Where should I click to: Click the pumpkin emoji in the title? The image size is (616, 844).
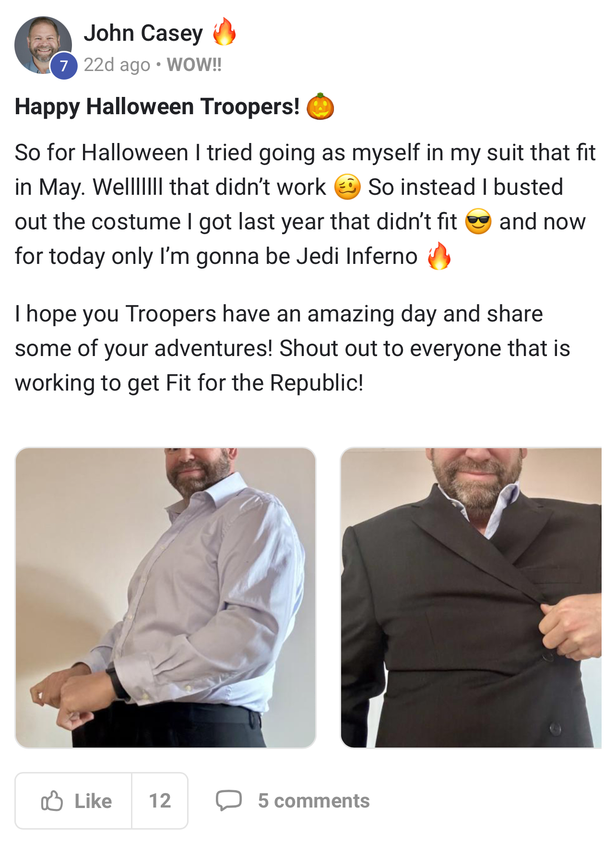pos(320,106)
